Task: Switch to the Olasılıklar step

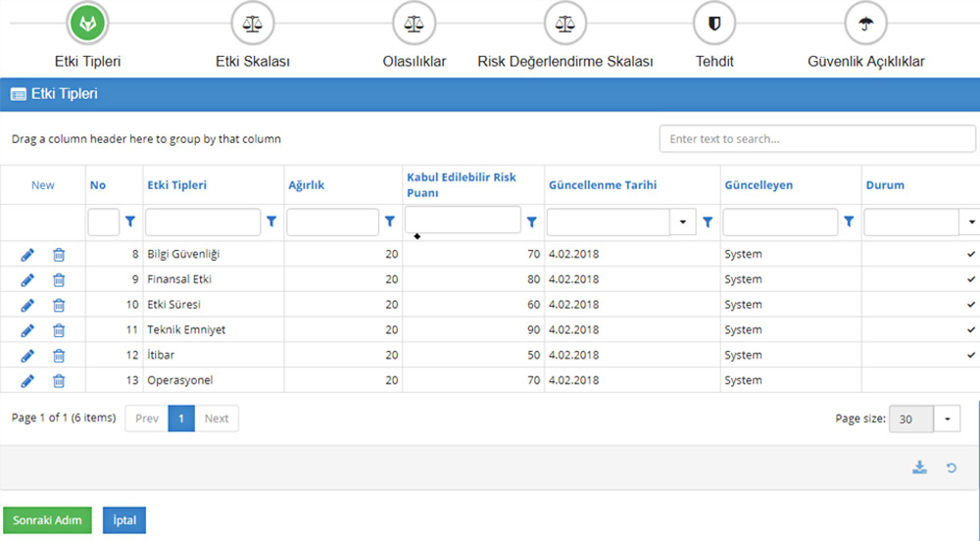Action: [414, 24]
